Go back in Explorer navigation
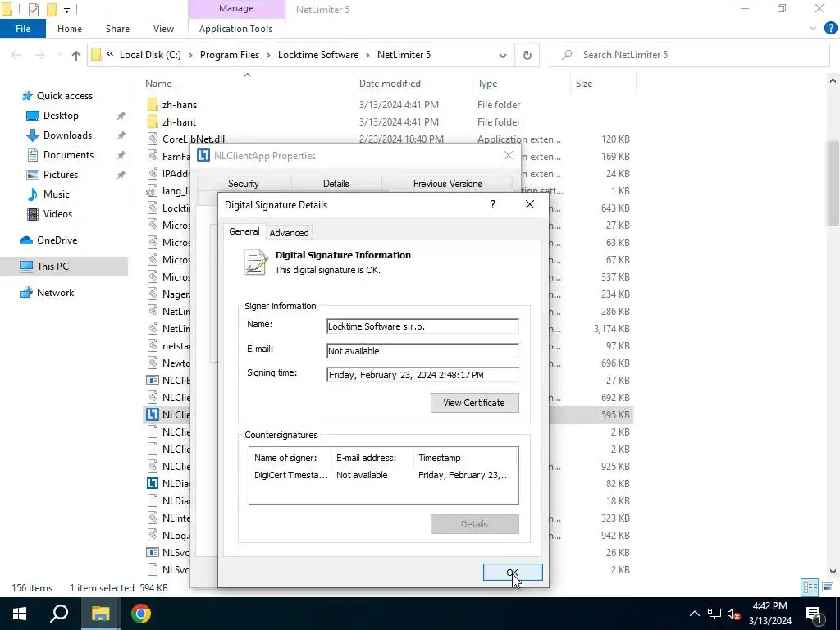The width and height of the screenshot is (840, 630). click(x=16, y=55)
